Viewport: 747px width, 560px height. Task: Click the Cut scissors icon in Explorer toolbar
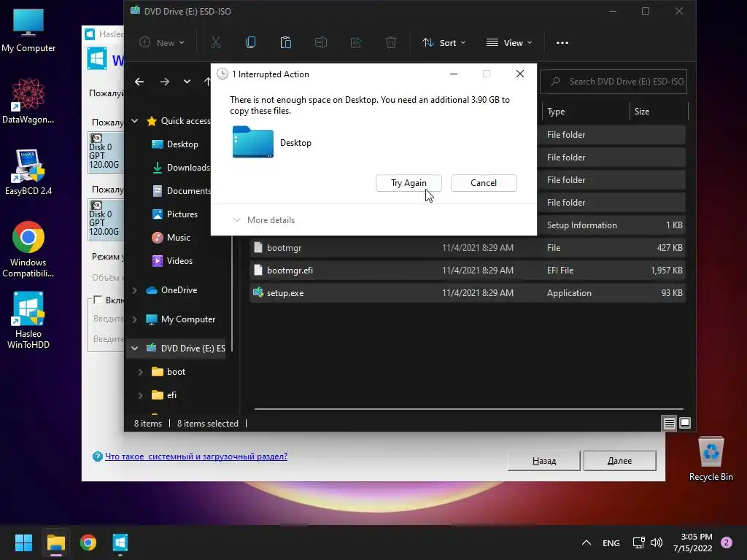click(x=216, y=43)
